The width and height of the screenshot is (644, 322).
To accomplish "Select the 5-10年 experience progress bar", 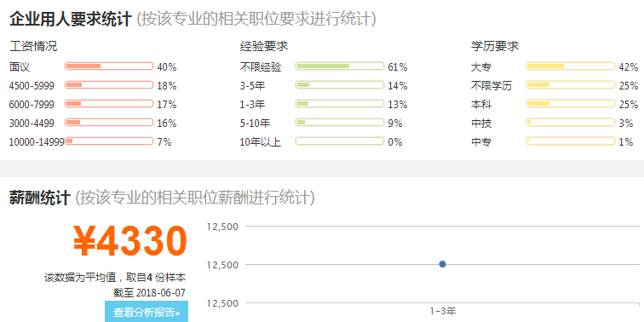I will click(340, 123).
